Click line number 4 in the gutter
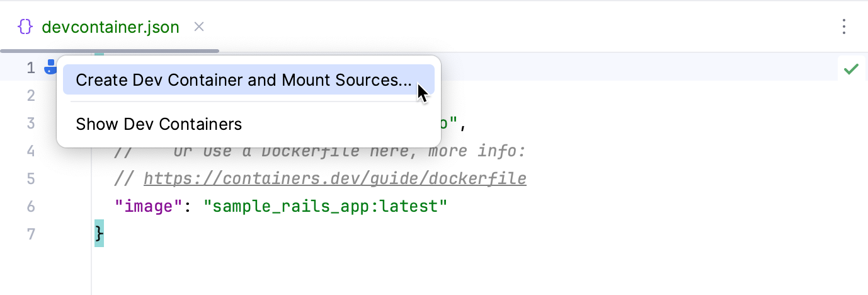Screen dimensions: 868x295 30,151
